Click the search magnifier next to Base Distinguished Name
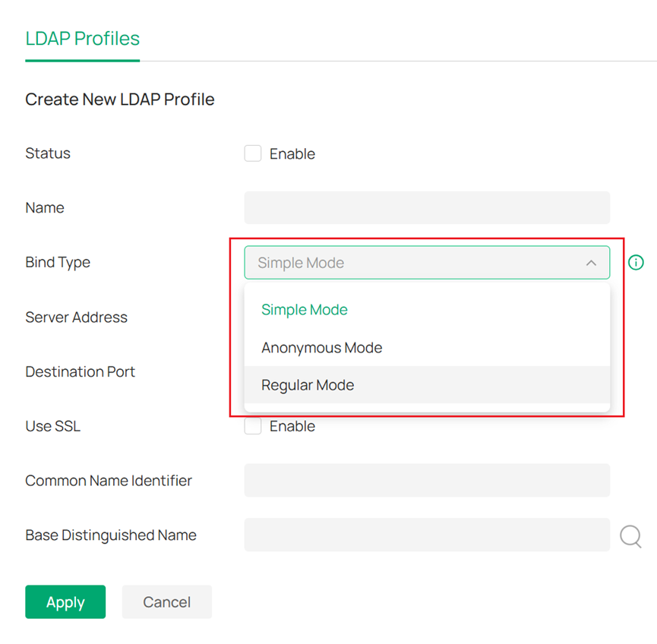Screen dimensions: 657x644 pos(630,537)
